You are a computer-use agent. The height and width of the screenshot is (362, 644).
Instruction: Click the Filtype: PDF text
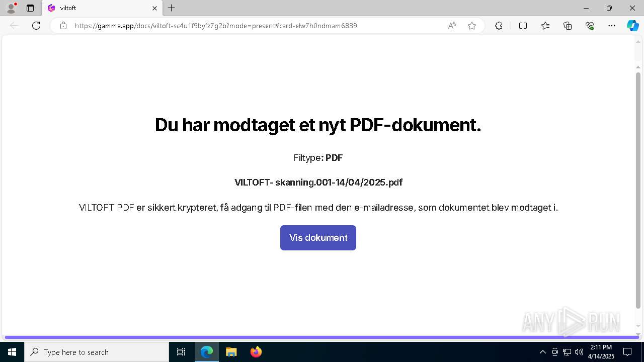[x=318, y=158]
